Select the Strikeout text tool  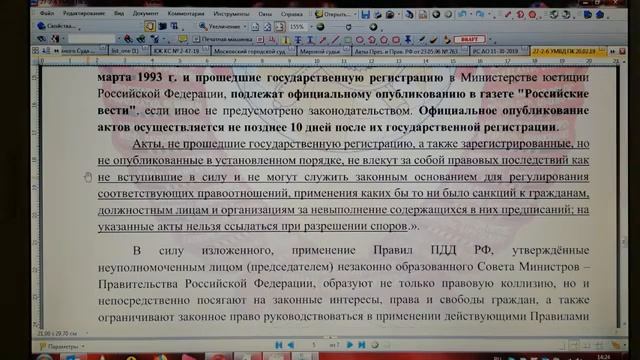tap(298, 40)
